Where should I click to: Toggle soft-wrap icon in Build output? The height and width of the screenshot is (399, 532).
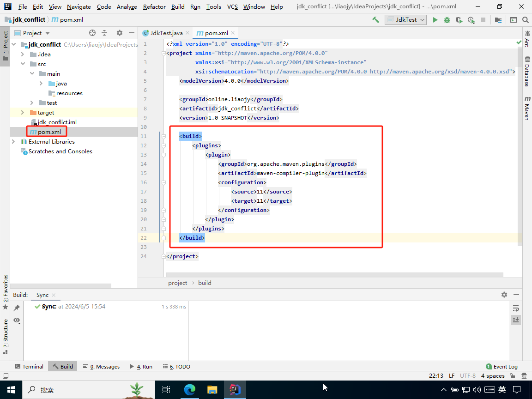[516, 308]
